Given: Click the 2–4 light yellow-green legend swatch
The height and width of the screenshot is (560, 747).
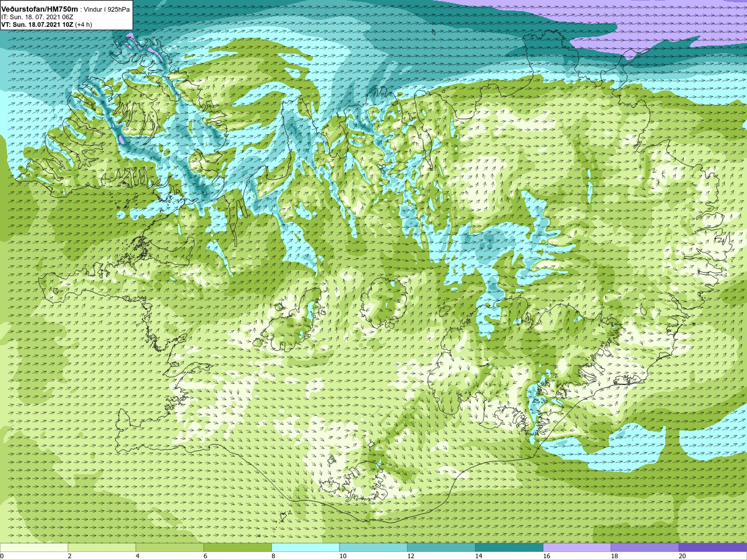Looking at the screenshot, I should click(x=102, y=548).
